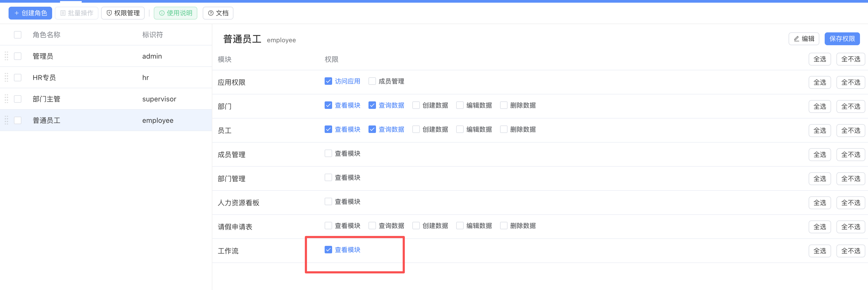This screenshot has width=868, height=290.
Task: Open 权限管理 with shield icon
Action: [123, 13]
